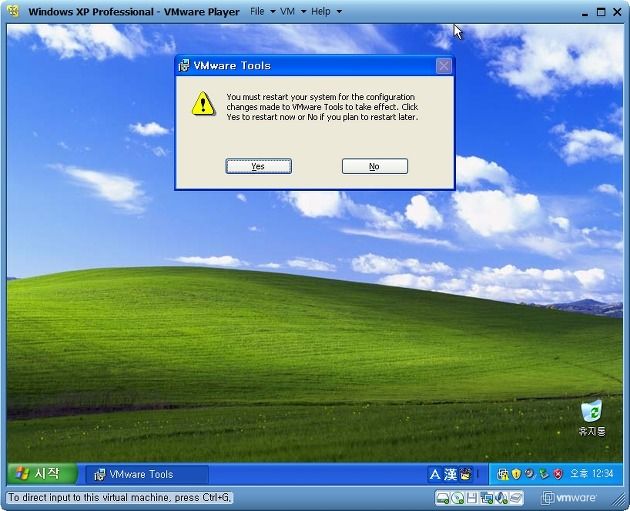
Task: Open the Start (시작) menu
Action: point(42,474)
